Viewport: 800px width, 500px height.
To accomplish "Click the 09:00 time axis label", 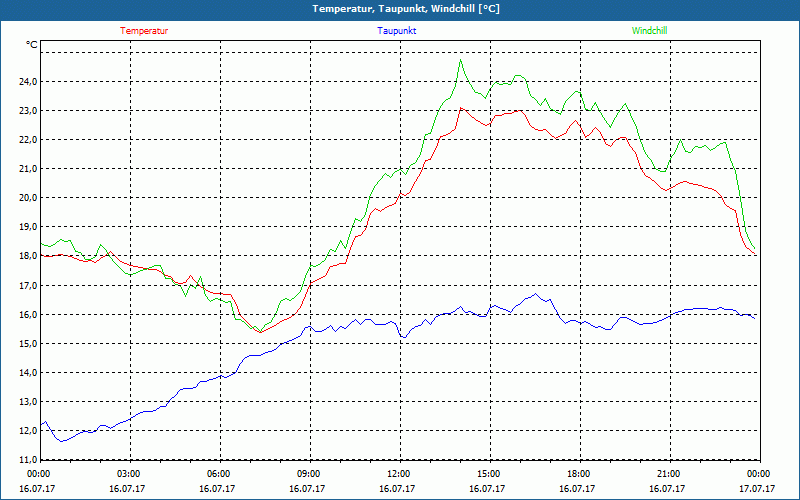I will [308, 474].
